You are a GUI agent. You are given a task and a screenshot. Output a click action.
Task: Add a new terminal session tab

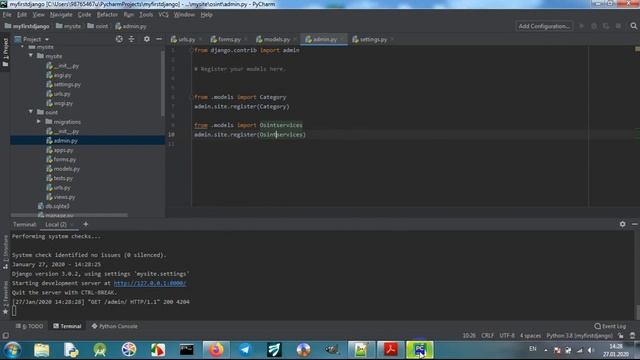click(x=86, y=224)
